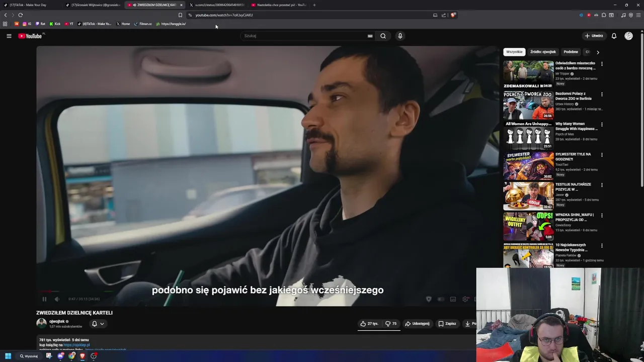Open the ojwojtek channel name link
The height and width of the screenshot is (362, 644).
coord(57,321)
